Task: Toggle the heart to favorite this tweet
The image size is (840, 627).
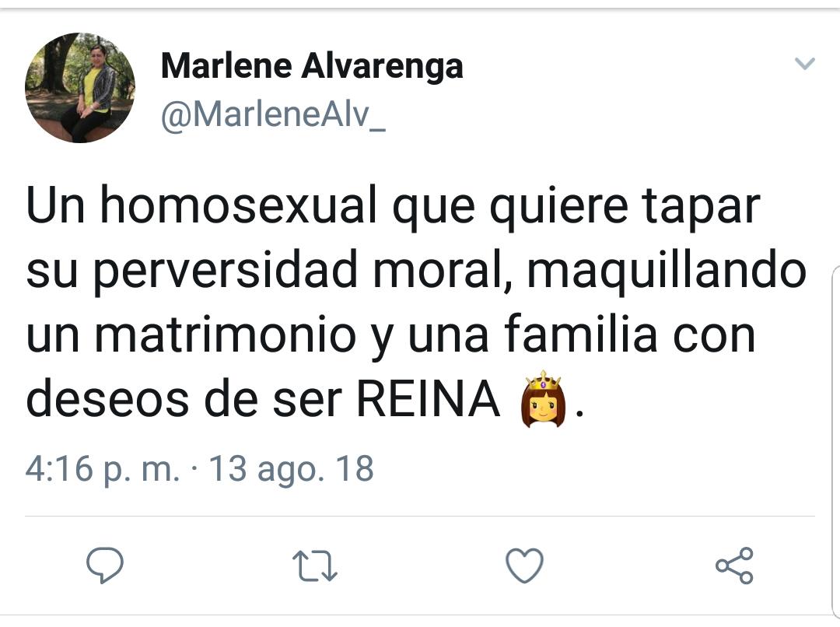Action: tap(524, 566)
